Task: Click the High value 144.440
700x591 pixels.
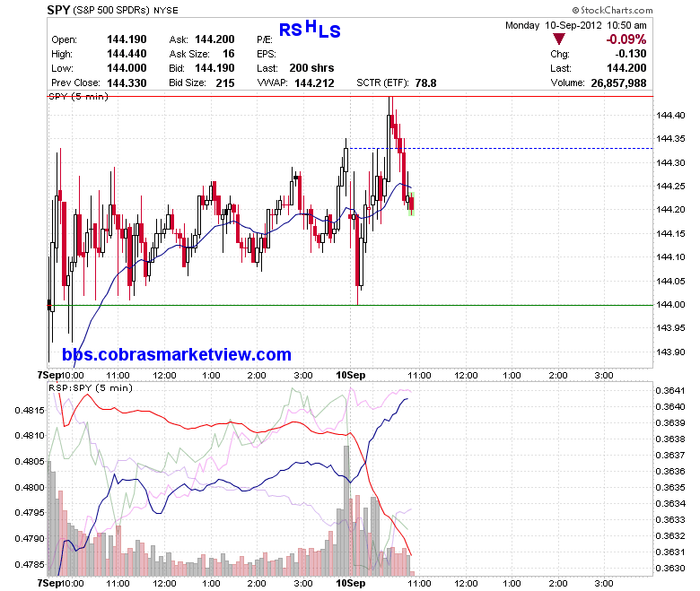Action: click(127, 54)
